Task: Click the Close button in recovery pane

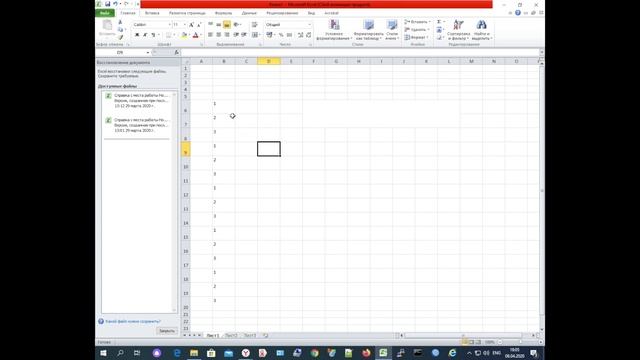Action: click(167, 331)
